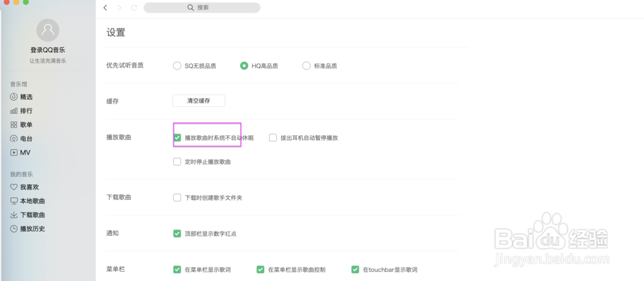Uncheck 在菜单栏显示歌曲控制 checkbox
The width and height of the screenshot is (644, 281).
click(x=260, y=269)
